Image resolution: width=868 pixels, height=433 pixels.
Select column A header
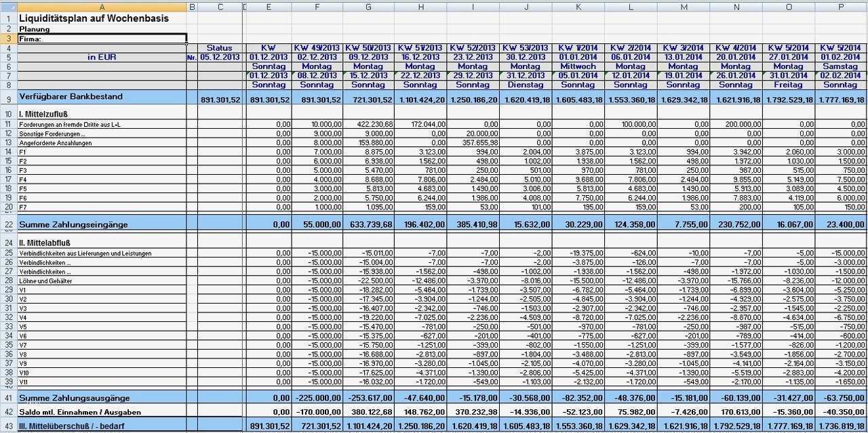(x=102, y=7)
